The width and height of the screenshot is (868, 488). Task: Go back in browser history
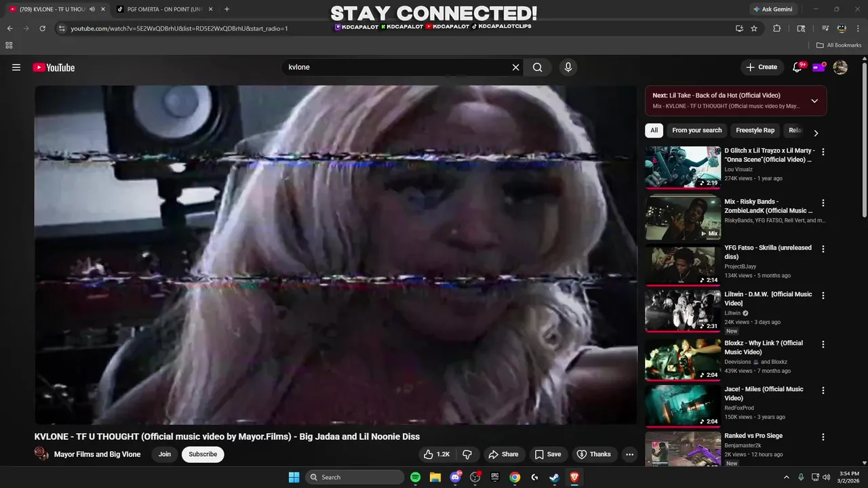coord(10,28)
